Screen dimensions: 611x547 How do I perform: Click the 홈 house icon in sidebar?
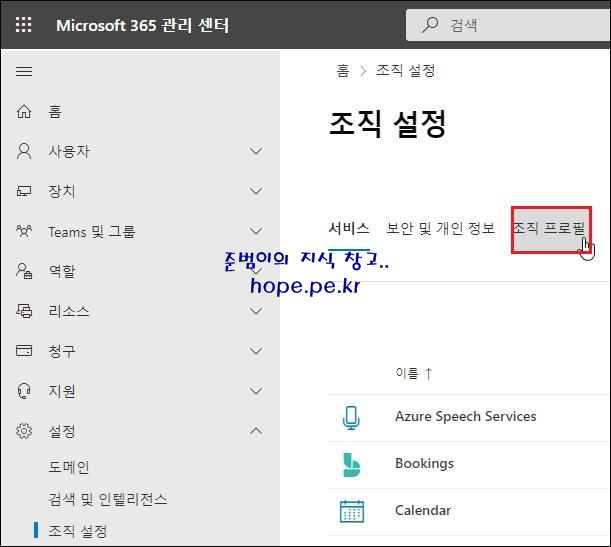click(24, 111)
